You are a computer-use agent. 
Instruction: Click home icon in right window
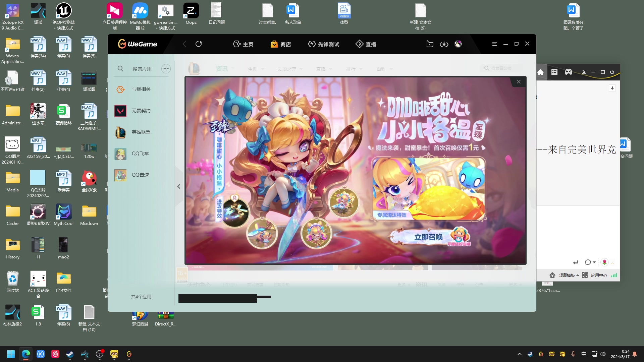(x=540, y=72)
